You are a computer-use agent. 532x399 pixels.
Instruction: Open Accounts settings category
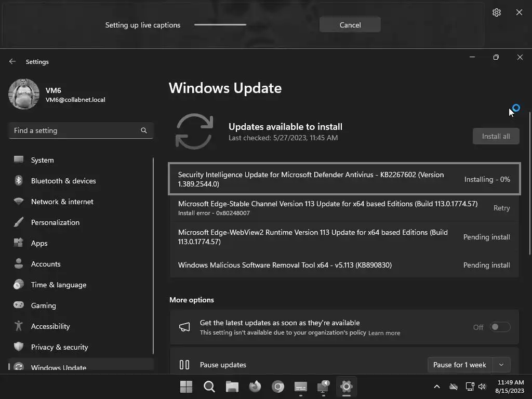point(81,264)
